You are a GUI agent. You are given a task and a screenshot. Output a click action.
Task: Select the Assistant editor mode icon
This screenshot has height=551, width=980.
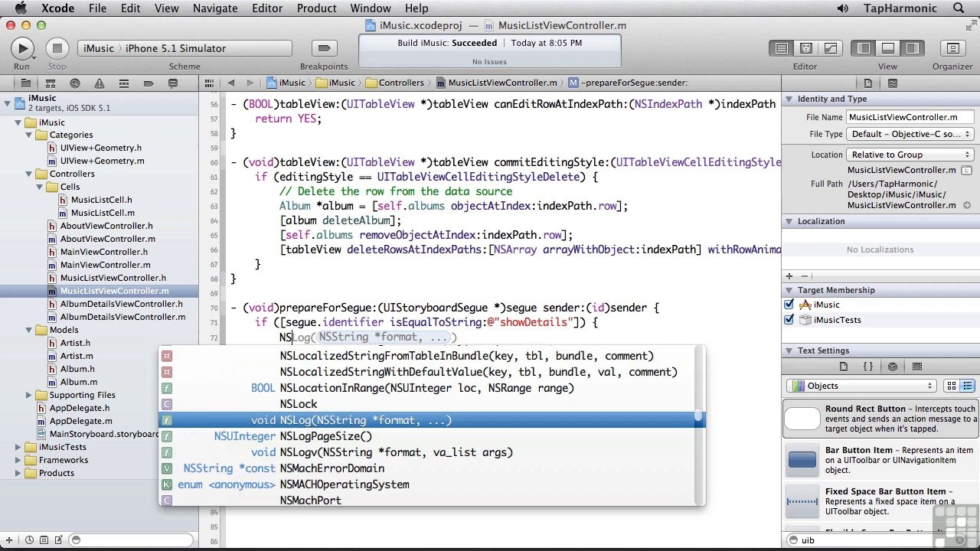[805, 48]
